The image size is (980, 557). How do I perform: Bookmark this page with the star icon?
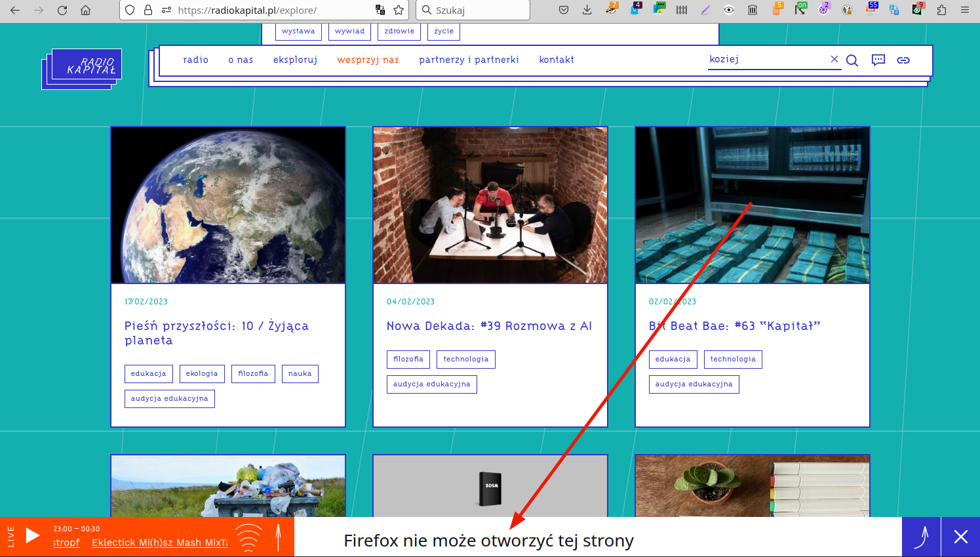pyautogui.click(x=398, y=10)
